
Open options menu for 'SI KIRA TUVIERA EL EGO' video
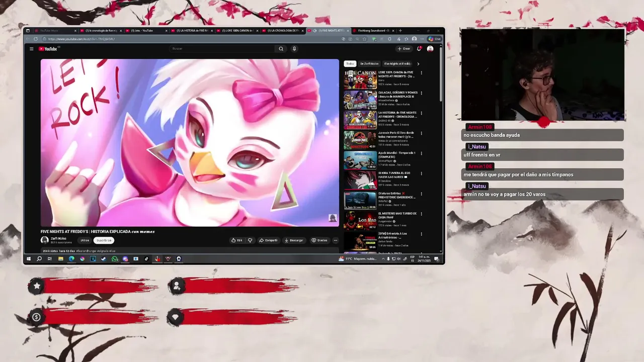click(421, 173)
